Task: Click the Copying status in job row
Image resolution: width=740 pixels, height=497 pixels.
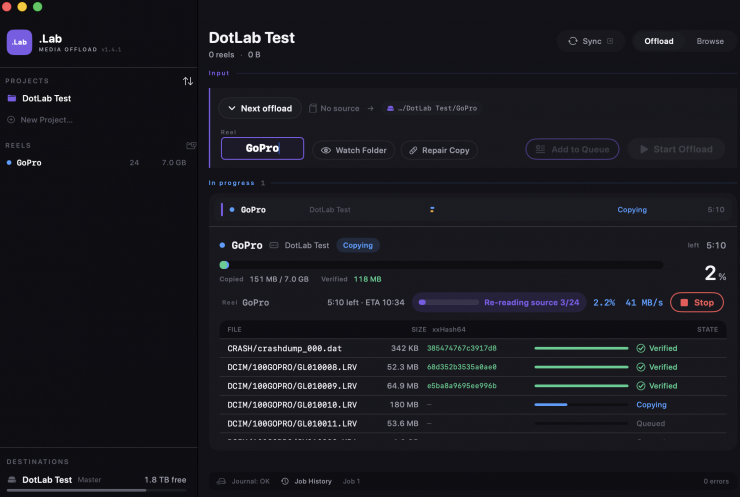Action: (632, 210)
